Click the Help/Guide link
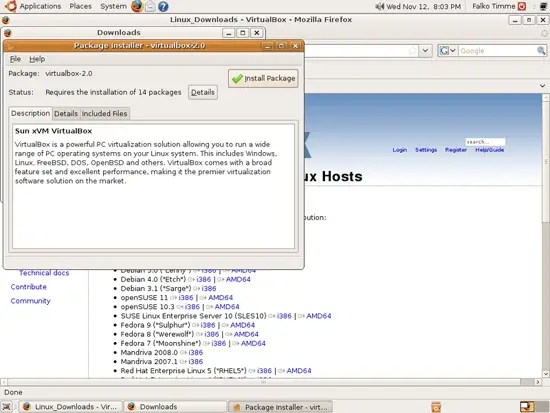Viewport: 550px width, 413px height. click(490, 150)
